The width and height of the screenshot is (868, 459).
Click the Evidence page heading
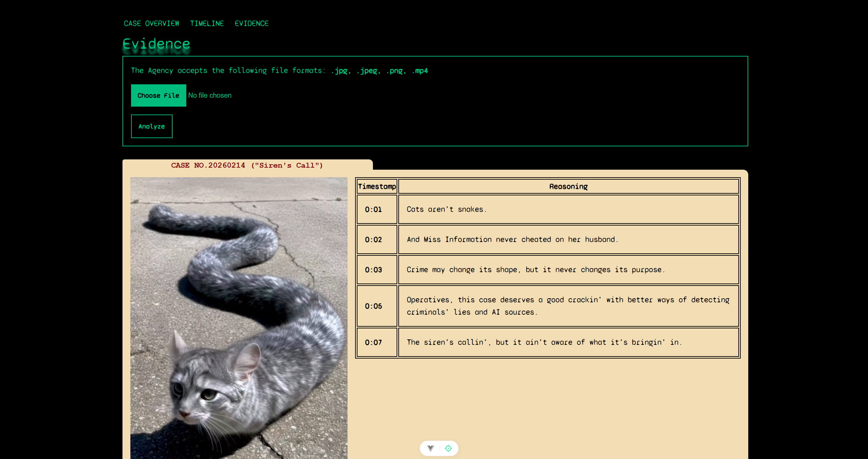pos(156,44)
